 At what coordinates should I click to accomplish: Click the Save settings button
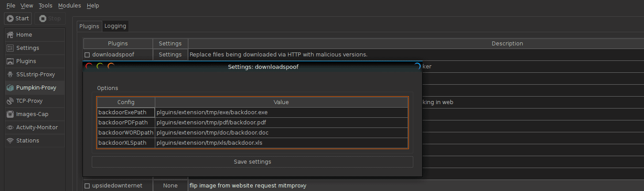pos(252,162)
